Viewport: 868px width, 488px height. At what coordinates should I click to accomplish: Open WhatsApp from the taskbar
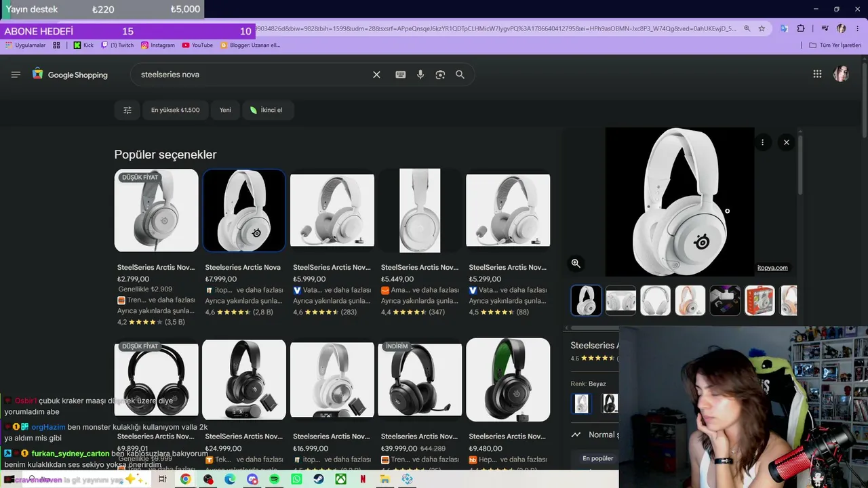296,479
